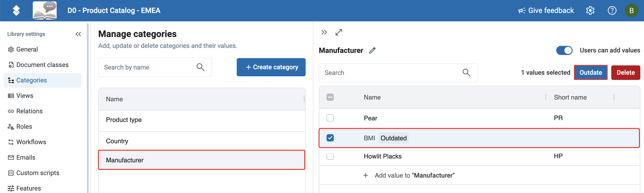The width and height of the screenshot is (644, 193).
Task: Select the Country category row
Action: coord(202,141)
